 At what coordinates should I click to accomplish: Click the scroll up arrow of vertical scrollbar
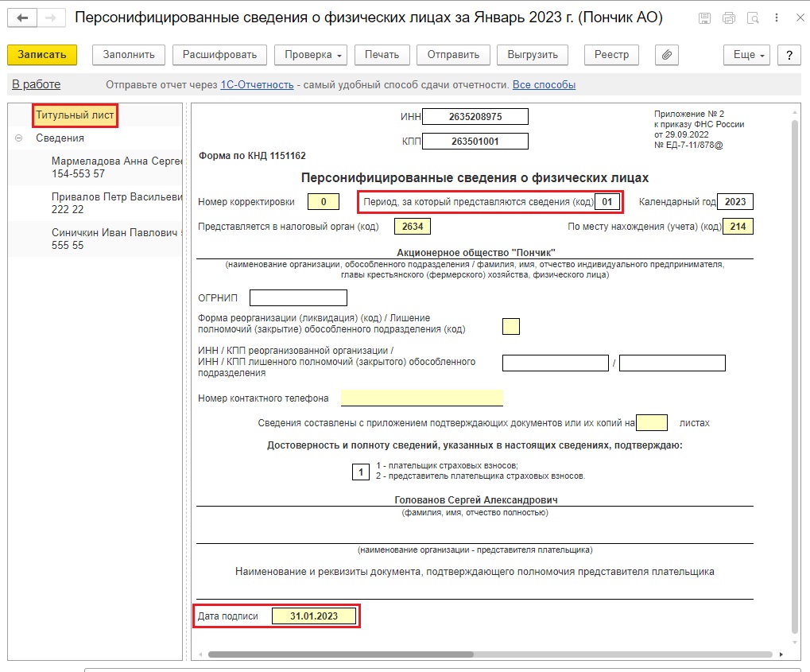tap(795, 111)
